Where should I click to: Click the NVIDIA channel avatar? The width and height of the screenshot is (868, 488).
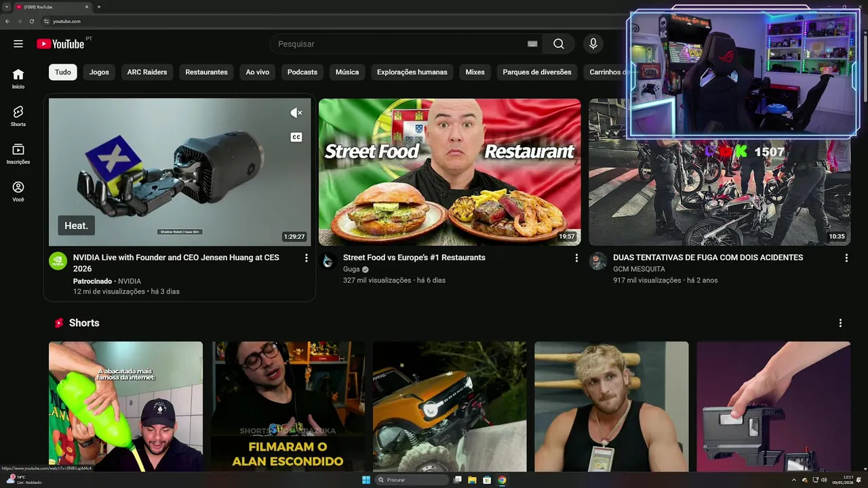[58, 261]
